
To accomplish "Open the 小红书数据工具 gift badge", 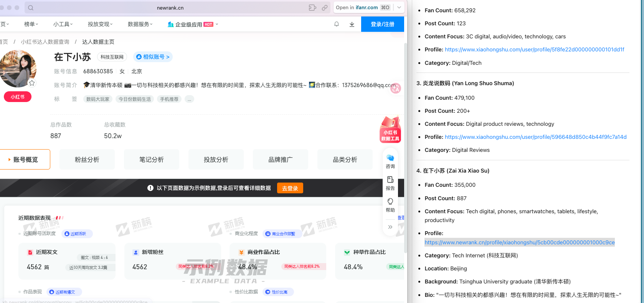I will [x=390, y=130].
